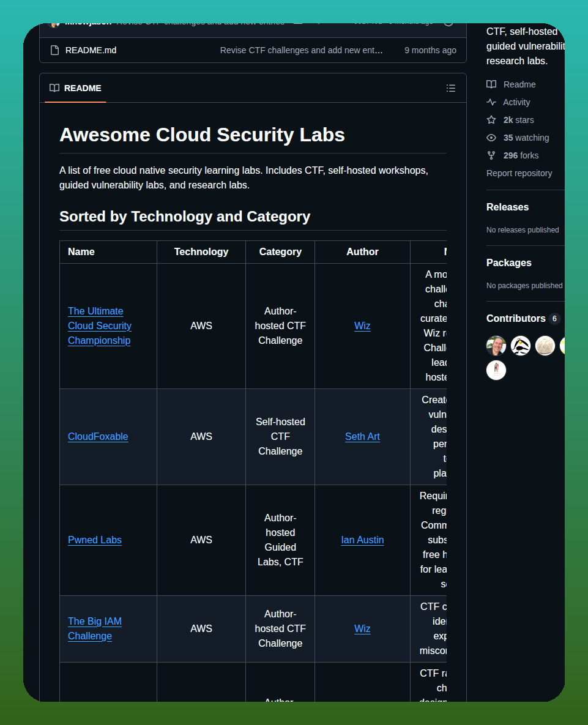Open the CloudFoxable link

click(98, 436)
